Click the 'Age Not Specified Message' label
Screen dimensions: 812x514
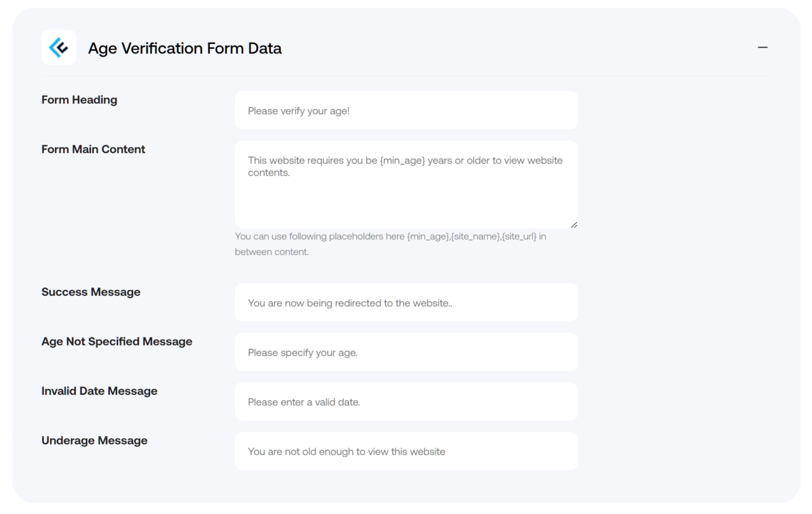[x=117, y=341]
